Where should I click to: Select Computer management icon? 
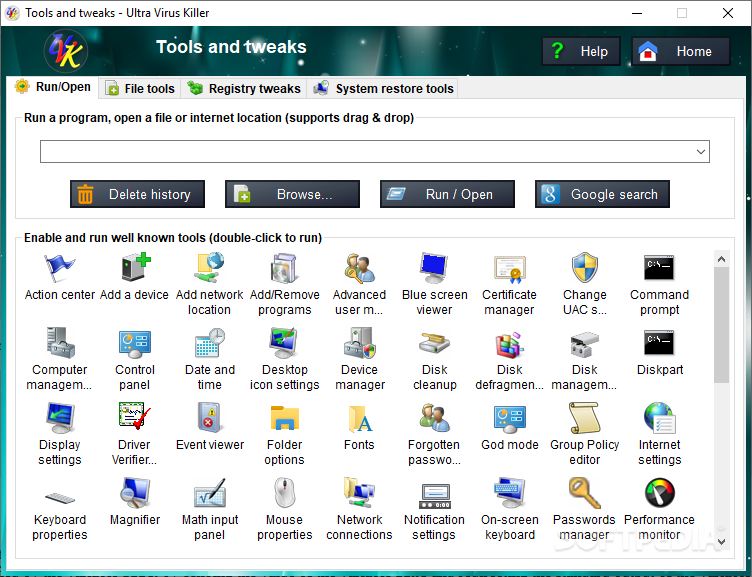[59, 342]
